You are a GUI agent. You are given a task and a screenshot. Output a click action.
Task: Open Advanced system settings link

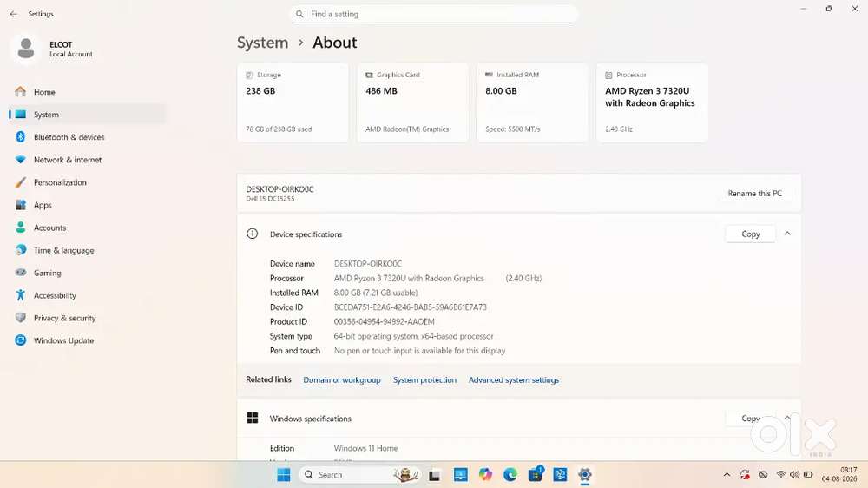[514, 380]
